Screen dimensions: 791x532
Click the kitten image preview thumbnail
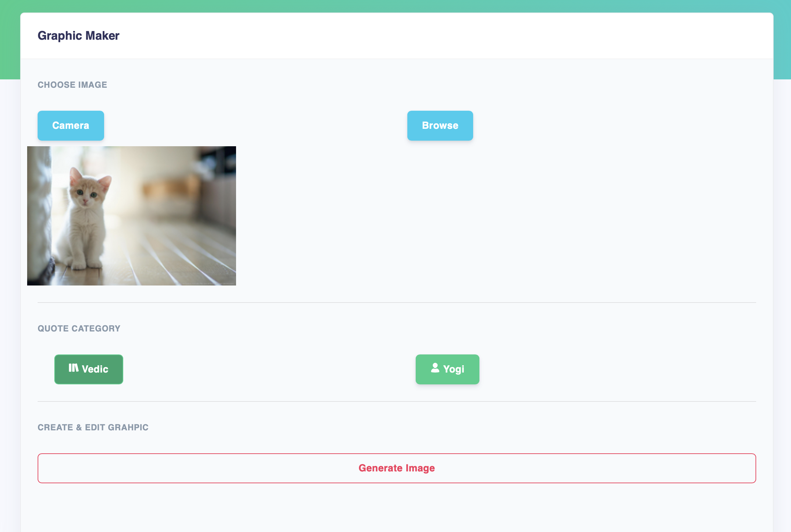[x=132, y=216]
